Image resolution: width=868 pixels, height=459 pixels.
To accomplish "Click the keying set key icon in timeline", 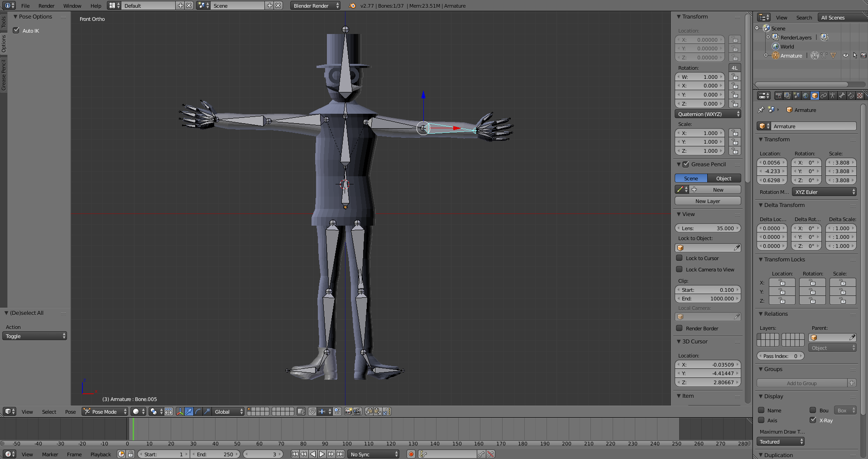I will pyautogui.click(x=423, y=454).
